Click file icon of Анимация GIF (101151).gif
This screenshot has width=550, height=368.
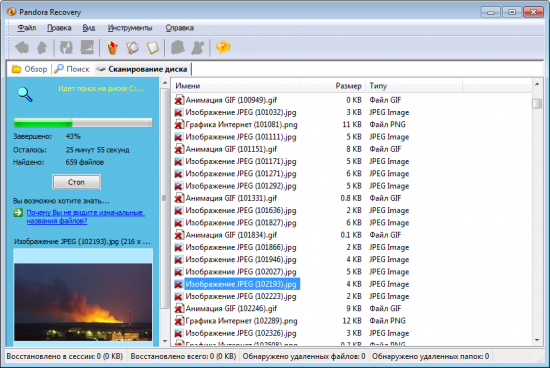click(x=179, y=149)
